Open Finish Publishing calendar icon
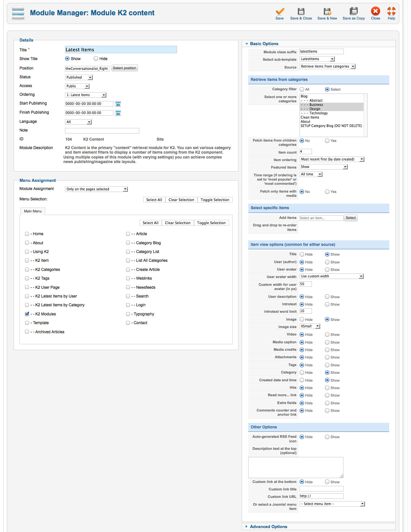 tap(118, 113)
